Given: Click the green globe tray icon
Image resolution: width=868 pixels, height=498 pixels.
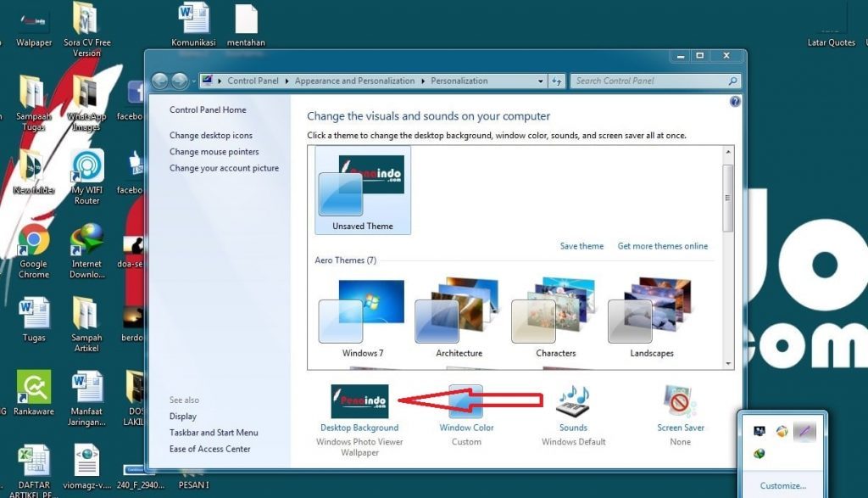Looking at the screenshot, I should pos(759,454).
